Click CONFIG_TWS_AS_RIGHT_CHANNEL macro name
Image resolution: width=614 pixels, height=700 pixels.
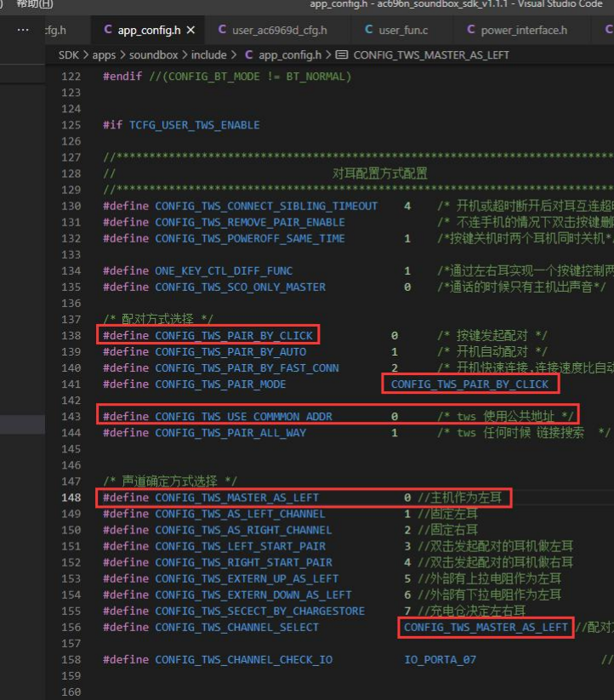coord(243,530)
